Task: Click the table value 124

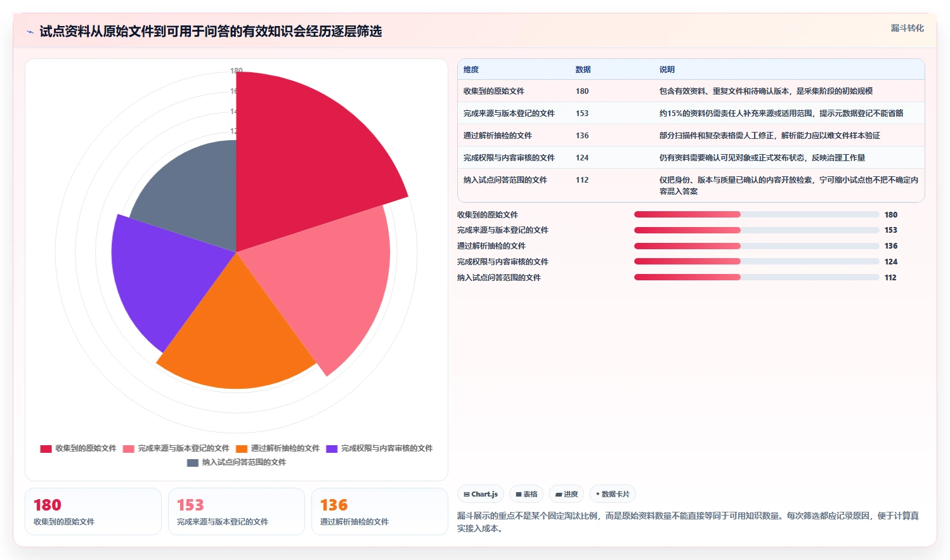Action: coord(582,158)
